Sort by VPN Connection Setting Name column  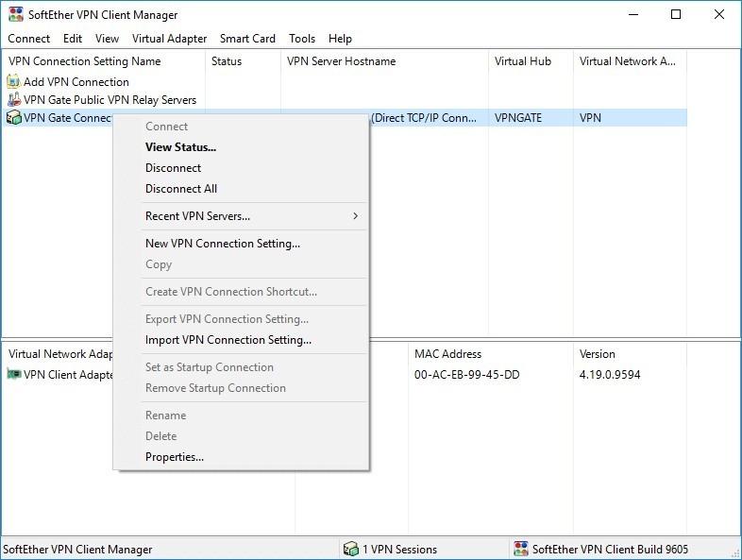(x=104, y=61)
